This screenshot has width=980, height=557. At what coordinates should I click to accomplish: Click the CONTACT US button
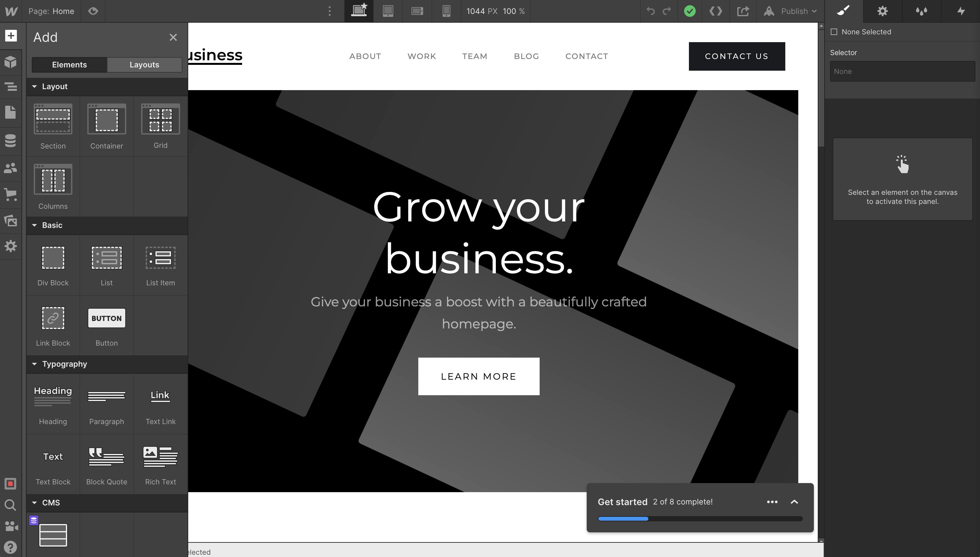pyautogui.click(x=737, y=56)
